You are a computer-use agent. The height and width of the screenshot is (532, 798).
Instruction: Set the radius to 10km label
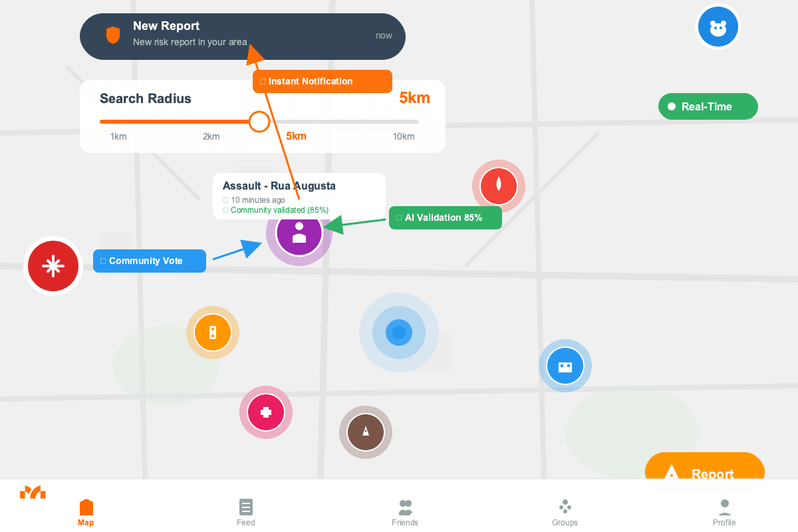click(x=404, y=137)
